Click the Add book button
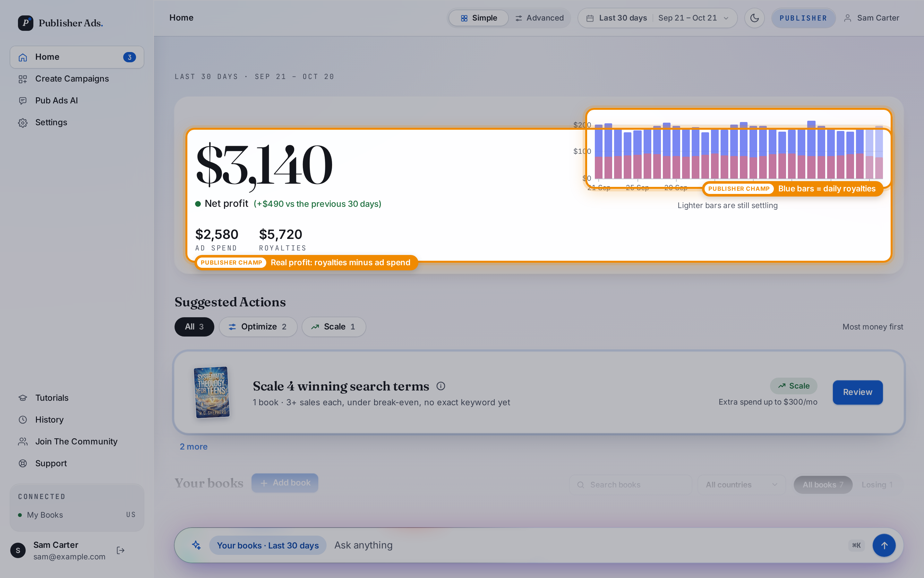 click(x=285, y=483)
